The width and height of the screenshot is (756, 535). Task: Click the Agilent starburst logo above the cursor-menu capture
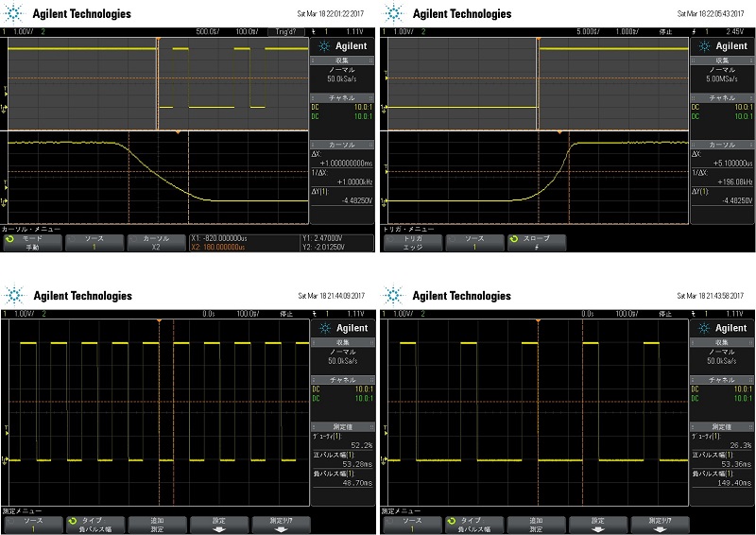pos(17,13)
